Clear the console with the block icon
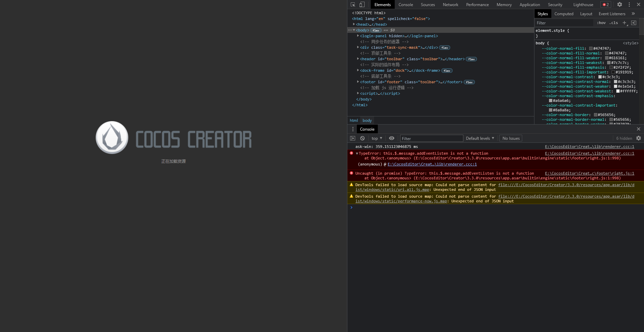The image size is (644, 332). (x=362, y=138)
